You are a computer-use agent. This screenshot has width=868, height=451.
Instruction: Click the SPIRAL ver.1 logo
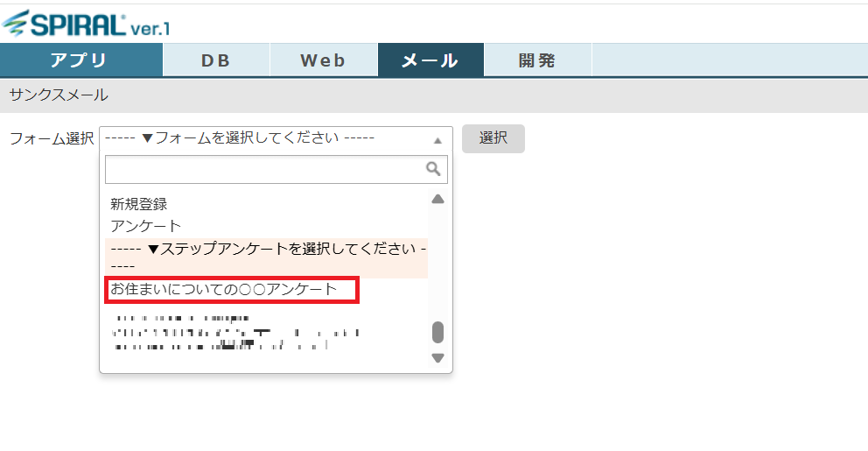coord(86,24)
